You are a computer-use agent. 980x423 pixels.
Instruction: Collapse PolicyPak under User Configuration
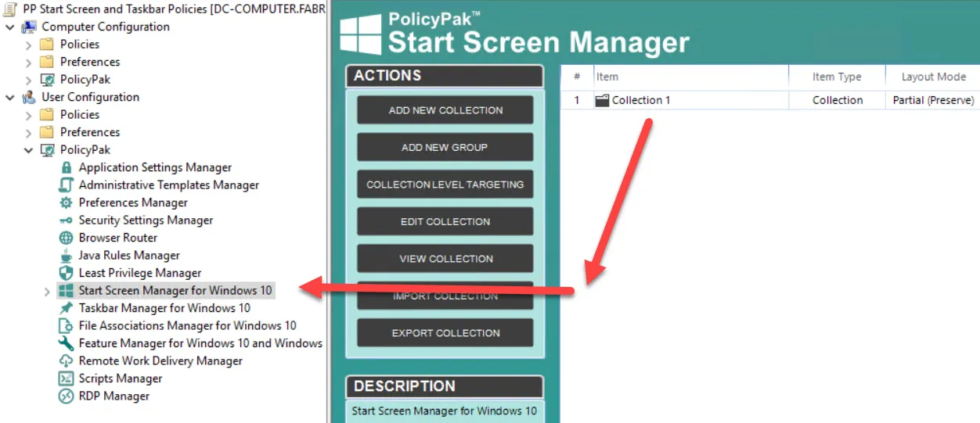(29, 150)
